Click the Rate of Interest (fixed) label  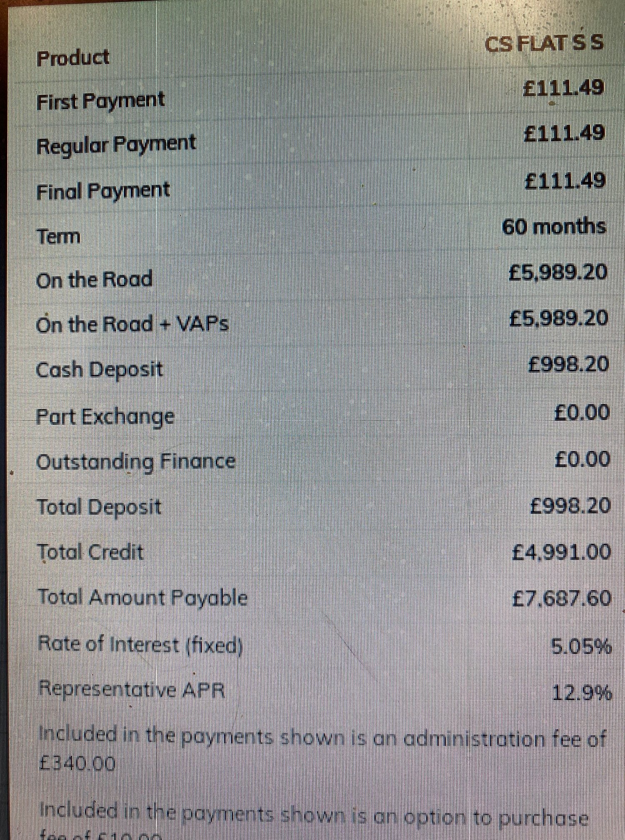(x=140, y=646)
